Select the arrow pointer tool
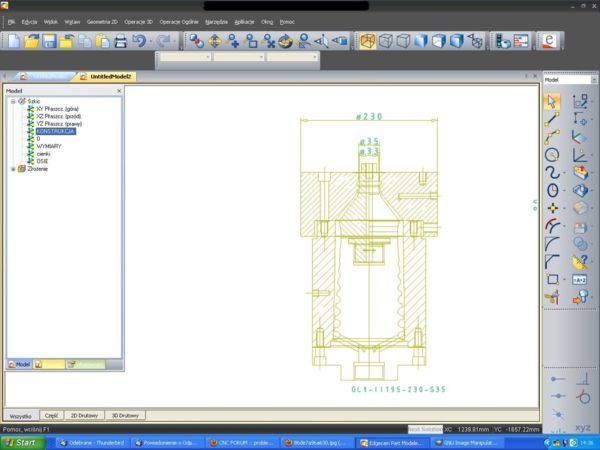Viewport: 600px width, 450px height. [552, 102]
